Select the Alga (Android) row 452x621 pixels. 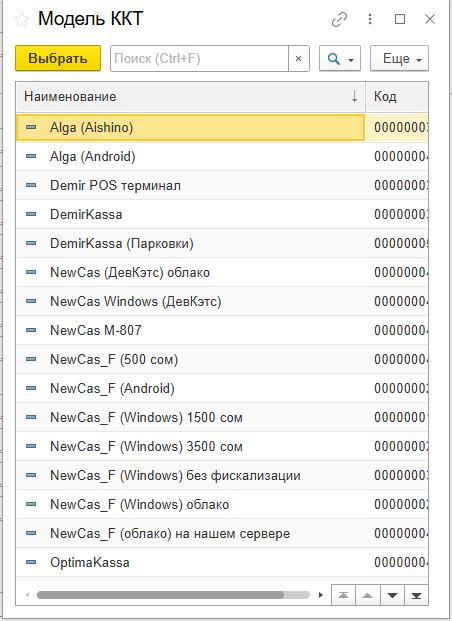pyautogui.click(x=222, y=156)
